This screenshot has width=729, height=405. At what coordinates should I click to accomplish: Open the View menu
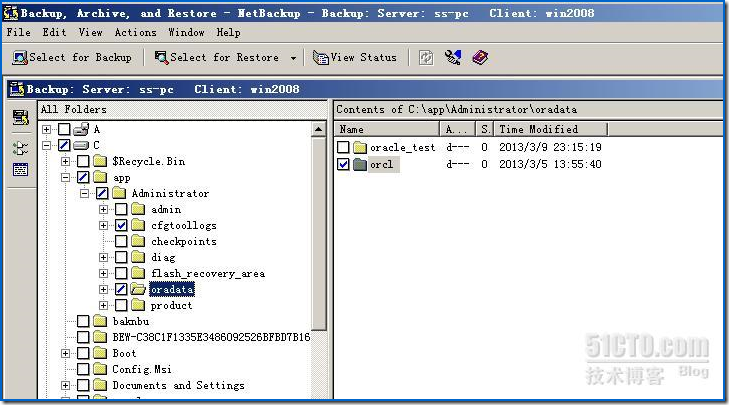point(90,33)
